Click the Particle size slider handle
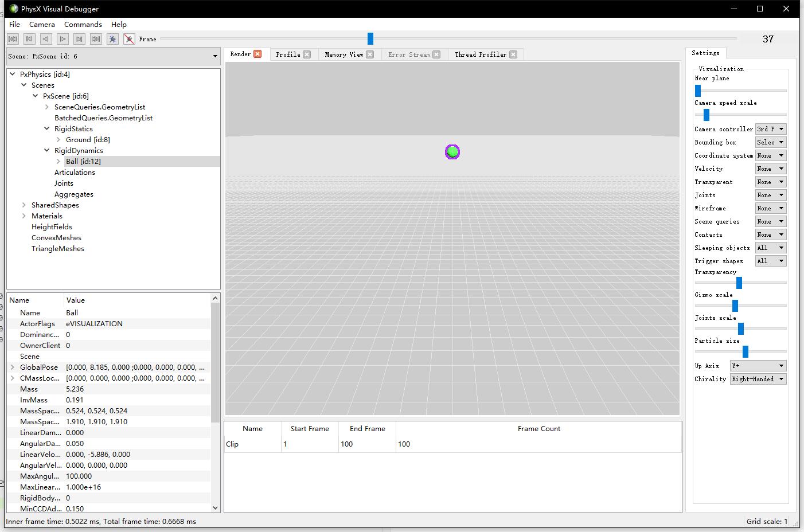This screenshot has width=804, height=532. click(x=746, y=351)
